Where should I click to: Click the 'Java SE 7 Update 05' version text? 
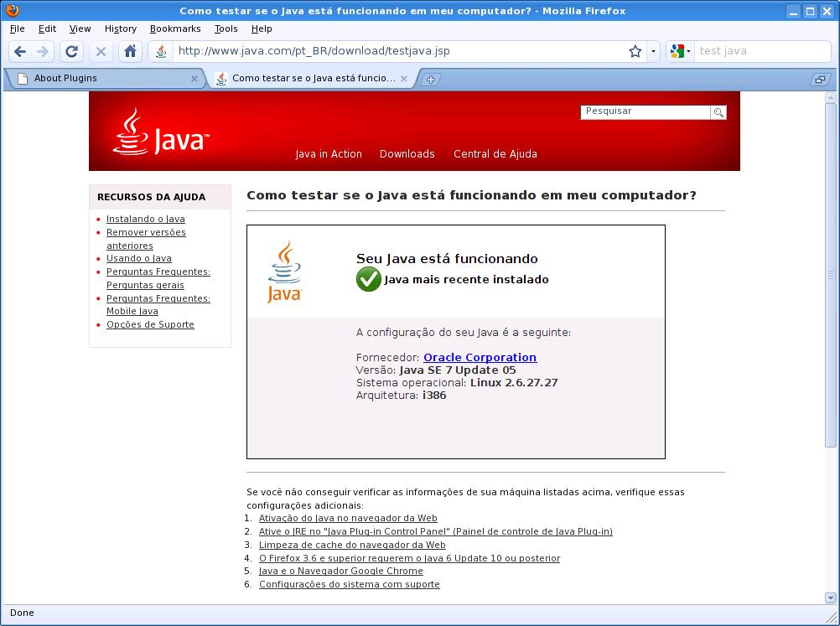point(458,370)
